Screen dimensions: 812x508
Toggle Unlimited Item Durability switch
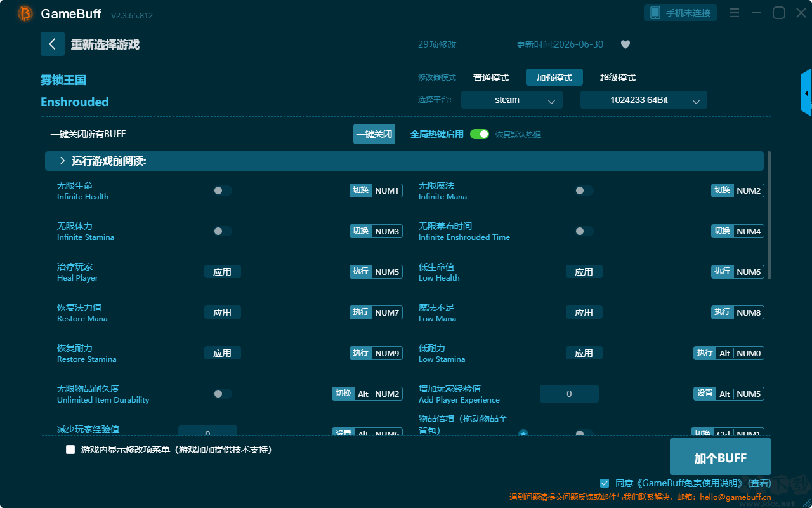pos(223,394)
